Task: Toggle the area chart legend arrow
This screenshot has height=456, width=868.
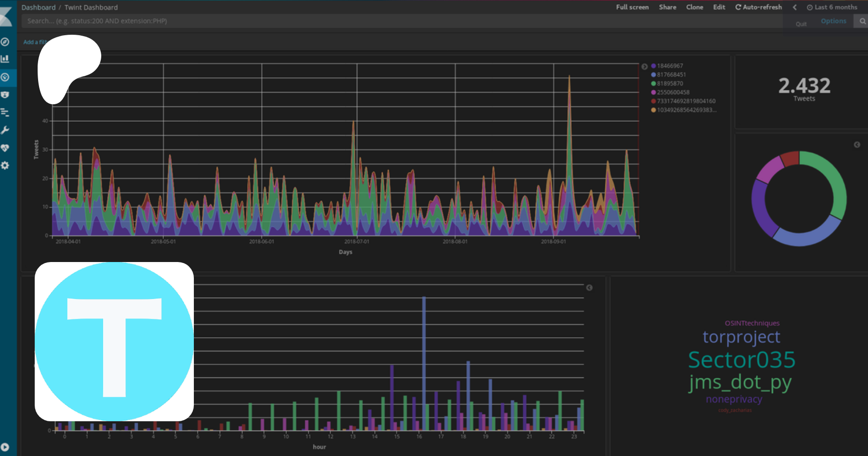Action: (644, 67)
